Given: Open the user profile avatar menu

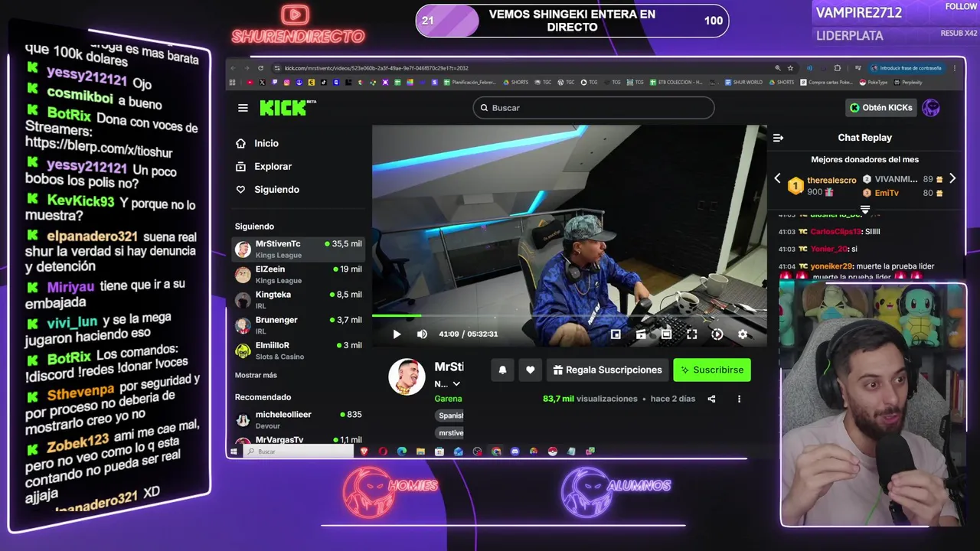Looking at the screenshot, I should click(x=931, y=108).
